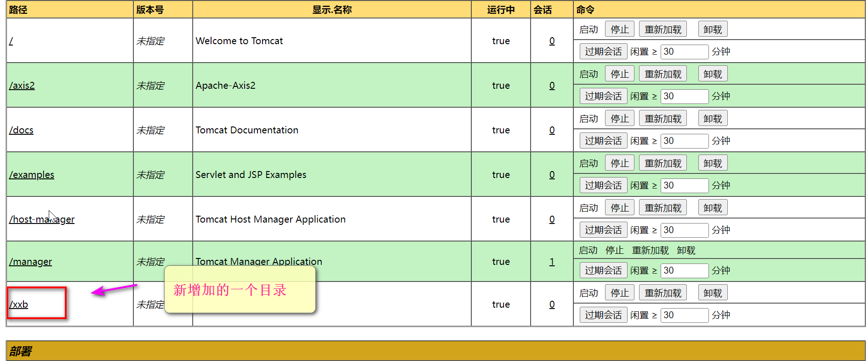Select Tomcat Manager Application text
868x361 pixels.
(259, 261)
